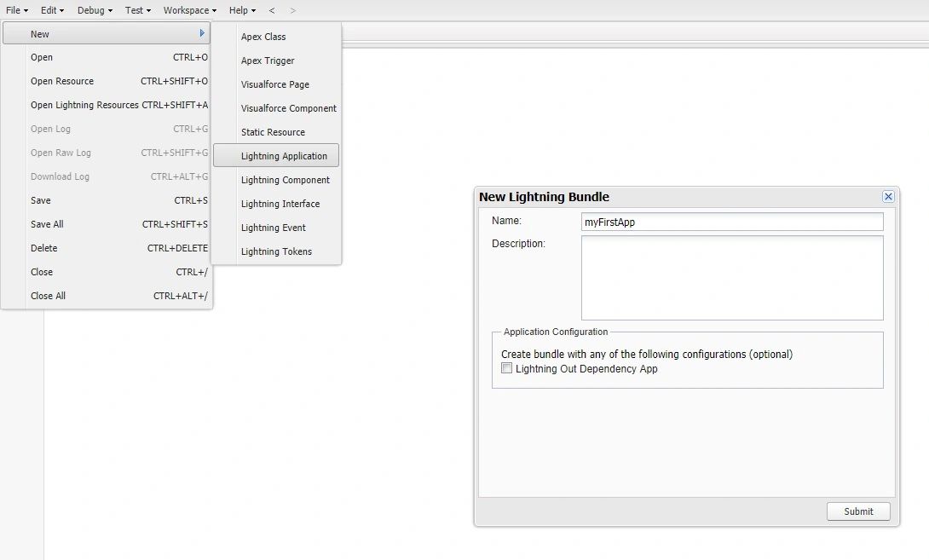Open the Edit dropdown menu

click(52, 10)
